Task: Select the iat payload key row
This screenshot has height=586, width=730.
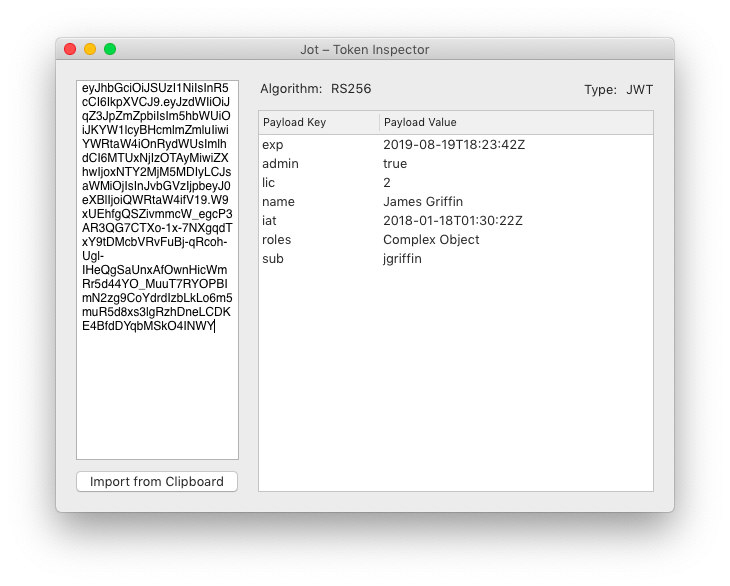Action: pos(268,221)
